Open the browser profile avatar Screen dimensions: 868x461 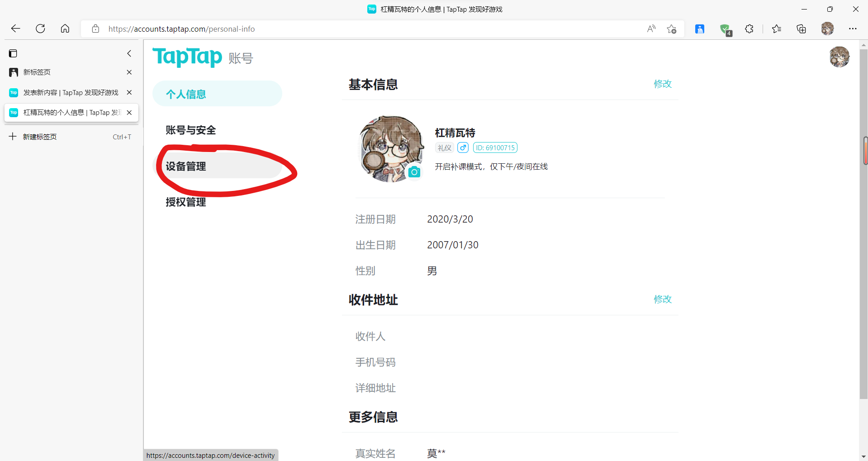tap(827, 29)
